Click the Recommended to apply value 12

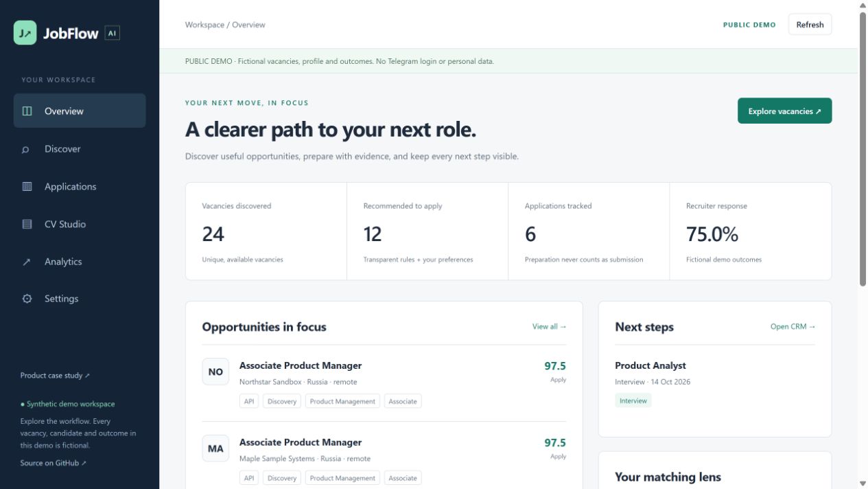click(x=373, y=234)
